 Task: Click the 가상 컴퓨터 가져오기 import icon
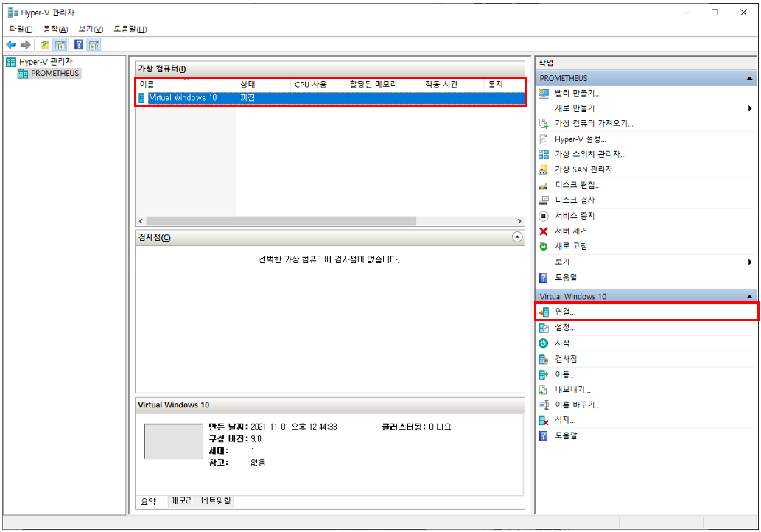point(544,124)
